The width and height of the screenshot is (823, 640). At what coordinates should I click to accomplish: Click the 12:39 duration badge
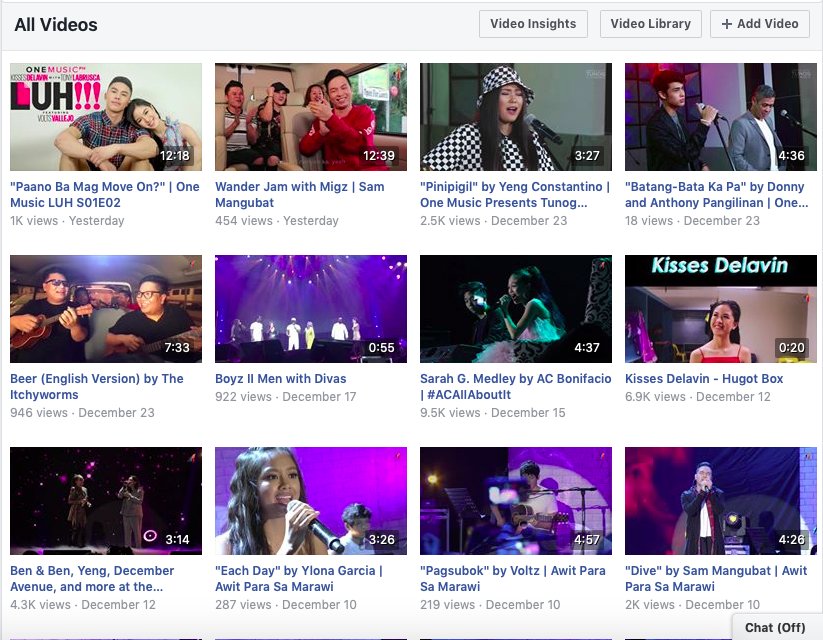[379, 156]
